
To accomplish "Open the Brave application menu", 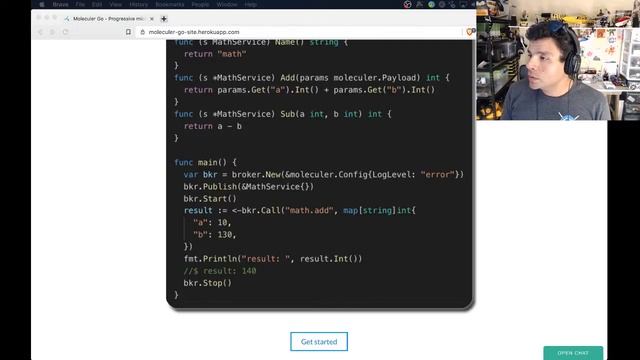I will [60, 4].
